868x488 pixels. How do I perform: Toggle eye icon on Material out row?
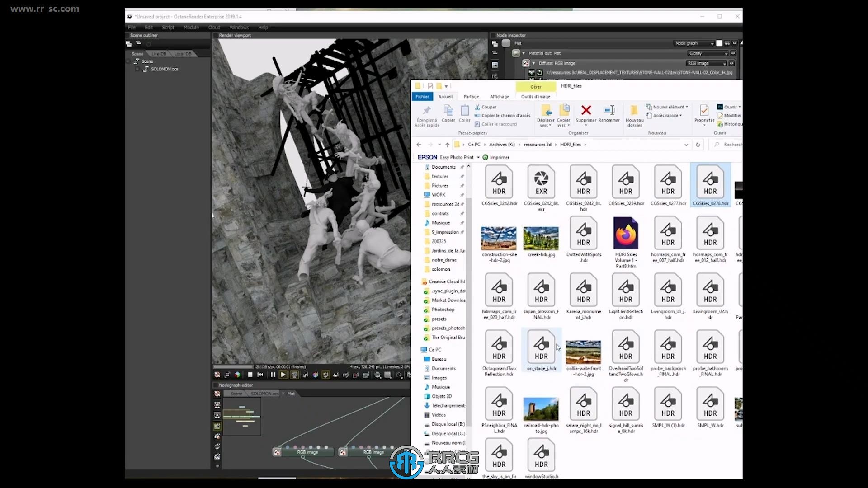(x=733, y=53)
